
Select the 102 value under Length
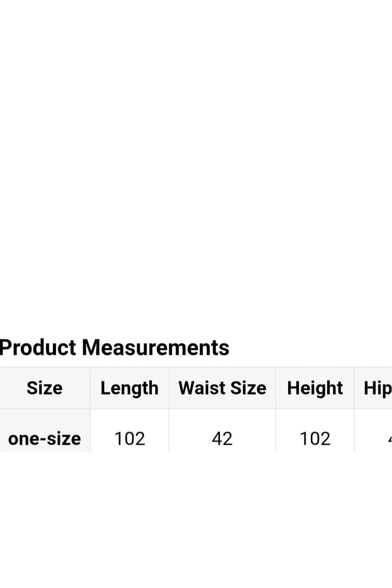129,438
